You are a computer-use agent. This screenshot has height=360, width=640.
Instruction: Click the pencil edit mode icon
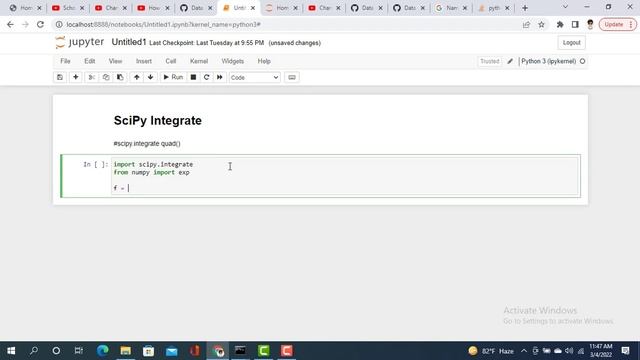510,61
